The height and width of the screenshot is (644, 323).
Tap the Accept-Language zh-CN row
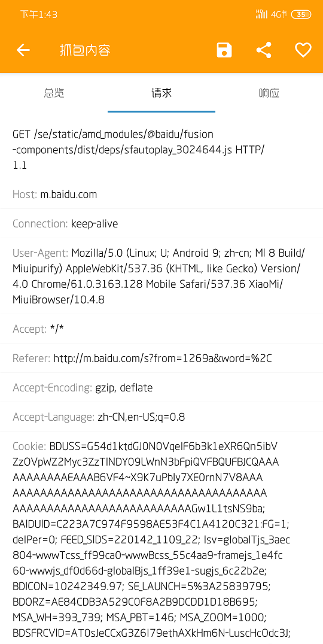(161, 417)
